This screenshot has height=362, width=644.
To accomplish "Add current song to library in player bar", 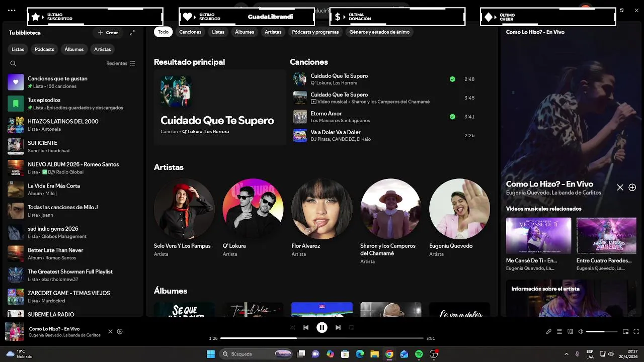I will [120, 331].
